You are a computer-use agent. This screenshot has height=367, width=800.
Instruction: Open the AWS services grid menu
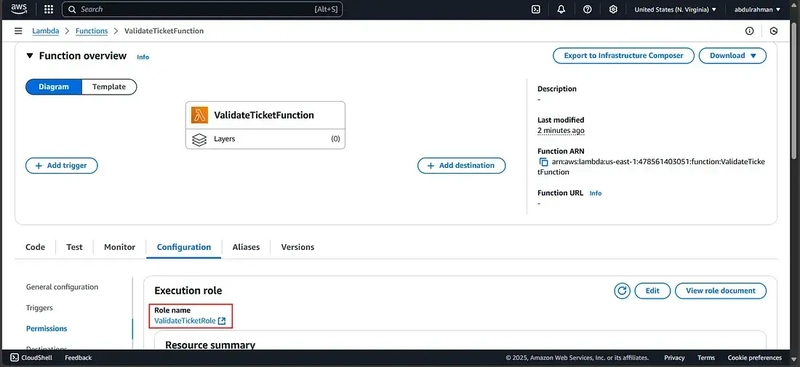pyautogui.click(x=48, y=9)
